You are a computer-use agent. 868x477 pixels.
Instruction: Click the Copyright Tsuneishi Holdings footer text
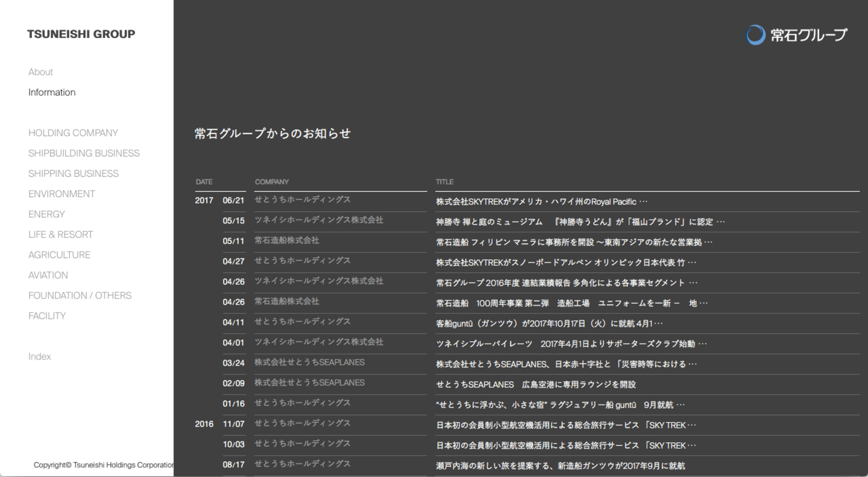(104, 465)
